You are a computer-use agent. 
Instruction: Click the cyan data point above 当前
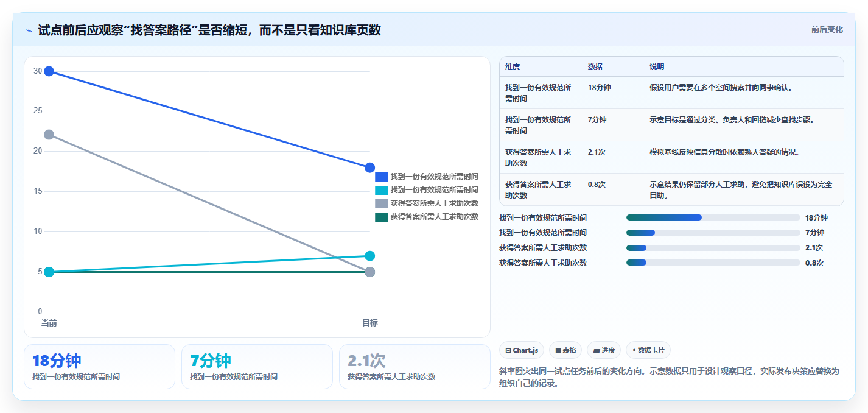(49, 272)
